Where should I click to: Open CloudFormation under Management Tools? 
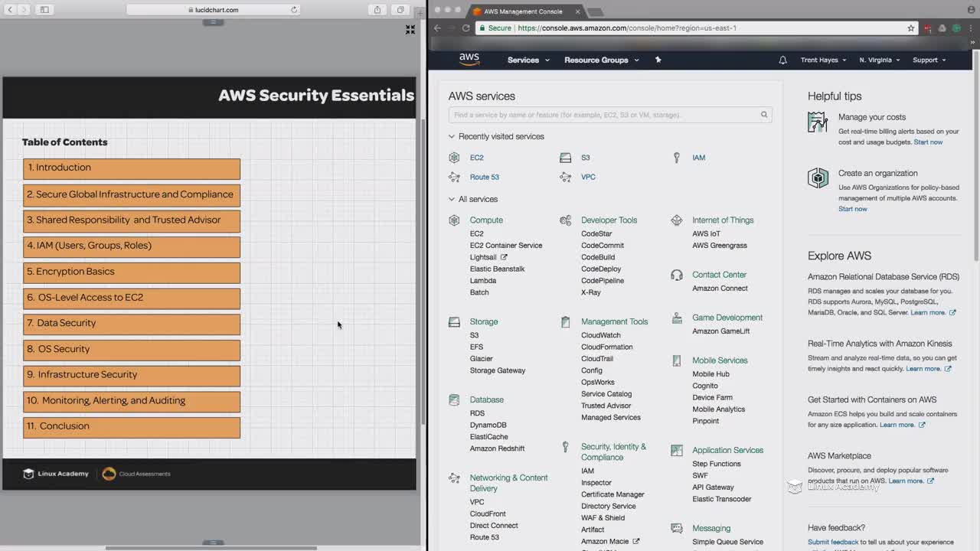607,347
